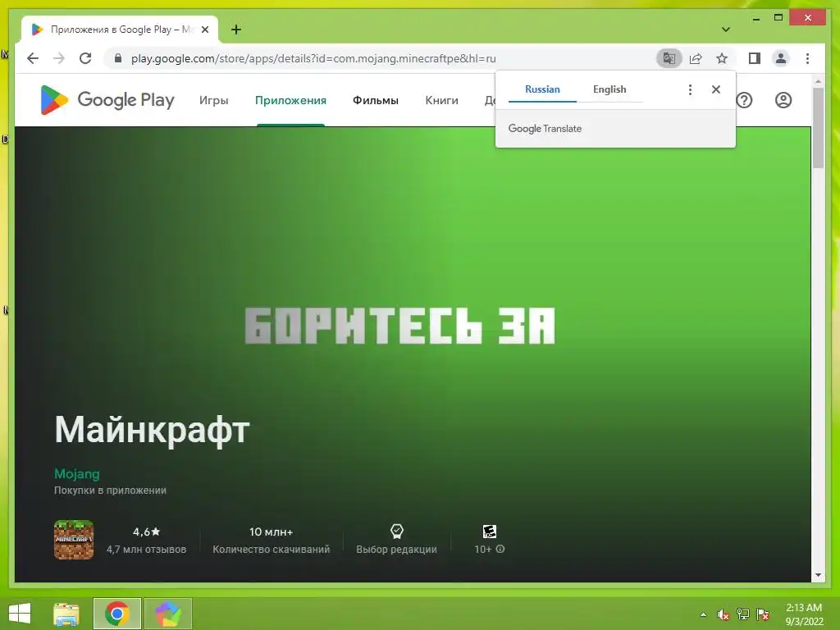View site security lock info
Screen dimensions: 840x630
tap(118, 58)
